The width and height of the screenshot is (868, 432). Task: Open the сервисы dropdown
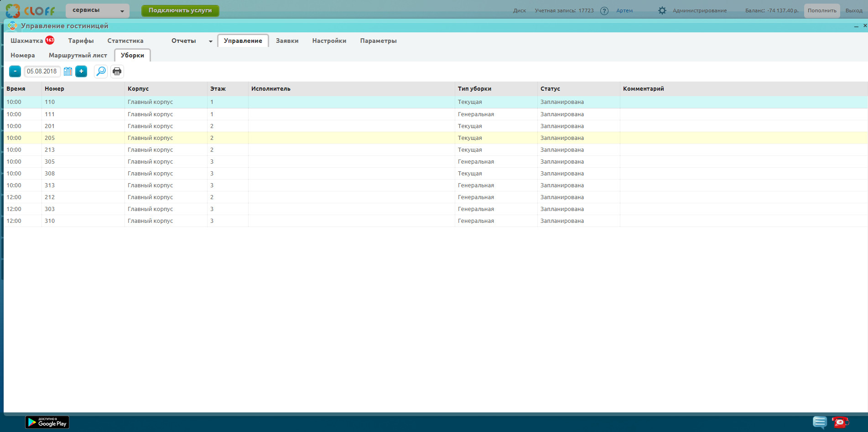pyautogui.click(x=98, y=10)
